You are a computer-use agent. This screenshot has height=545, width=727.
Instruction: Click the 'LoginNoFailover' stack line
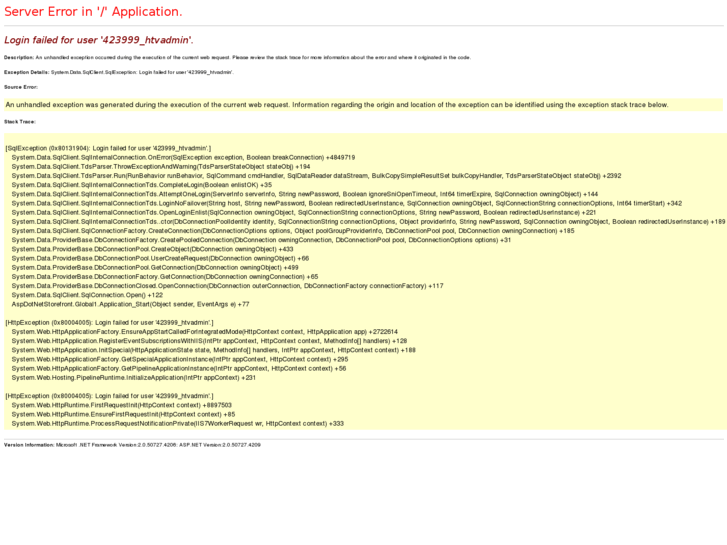(x=347, y=204)
